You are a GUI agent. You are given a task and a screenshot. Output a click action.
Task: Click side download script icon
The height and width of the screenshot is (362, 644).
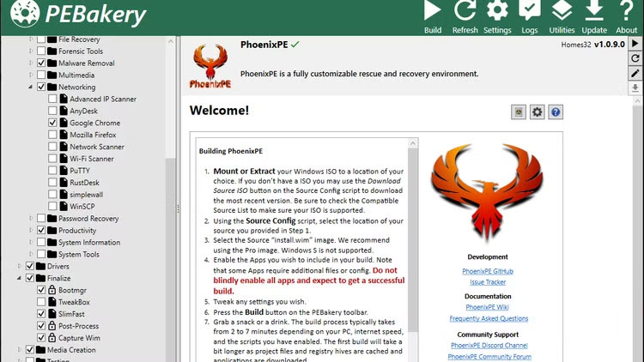pyautogui.click(x=635, y=88)
